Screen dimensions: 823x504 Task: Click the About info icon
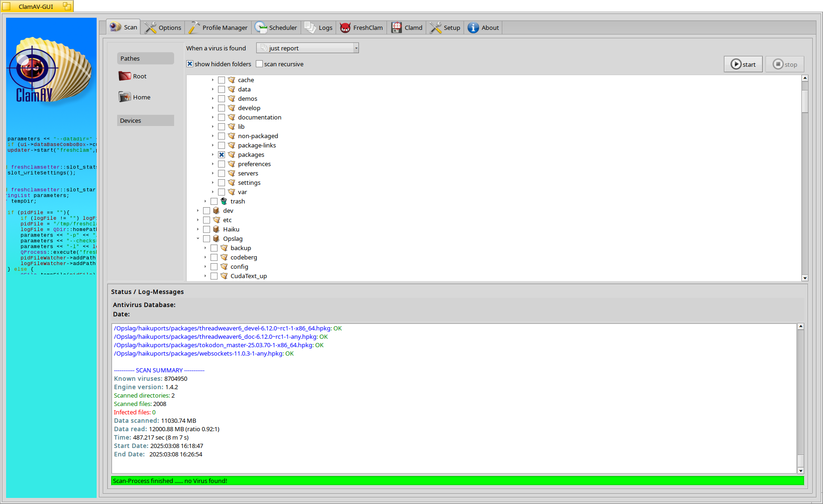pyautogui.click(x=473, y=28)
